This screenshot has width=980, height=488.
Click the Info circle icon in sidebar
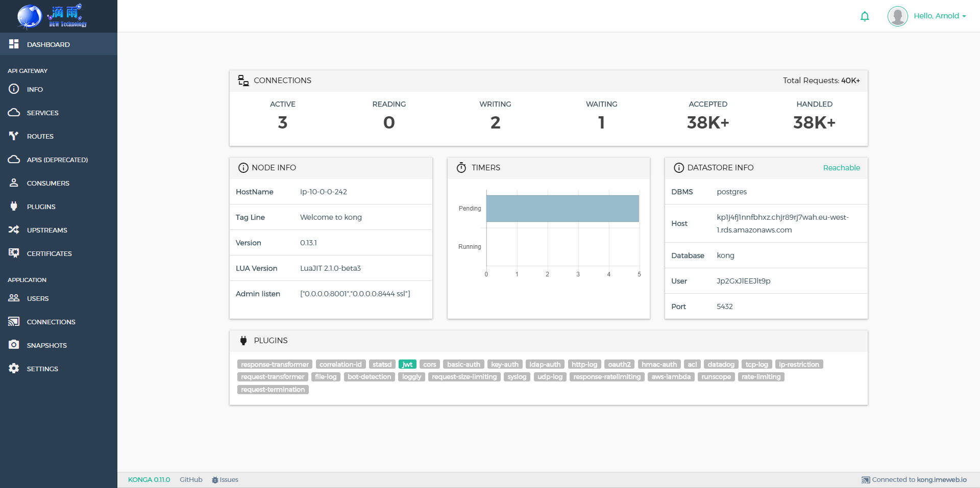point(14,89)
